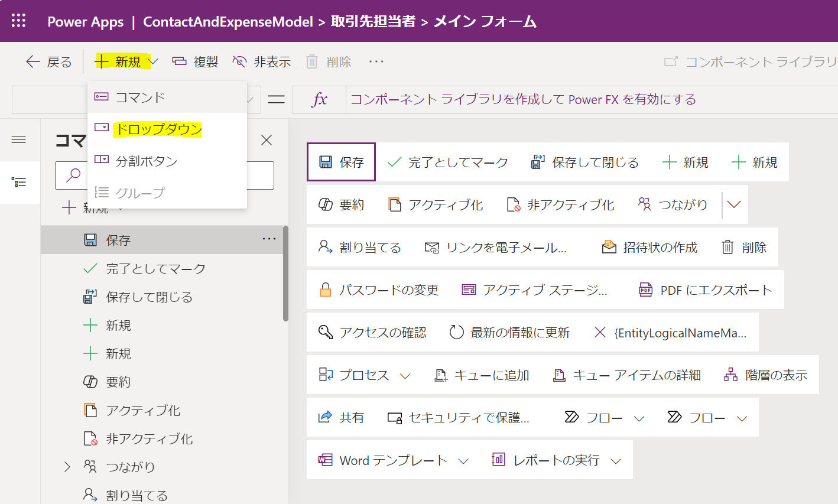Click キューに追加 on the canvas
This screenshot has width=838, height=504.
point(482,375)
